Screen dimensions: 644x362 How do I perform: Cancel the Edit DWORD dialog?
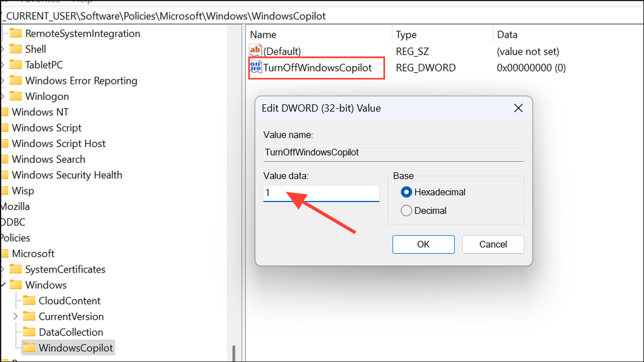click(x=493, y=245)
